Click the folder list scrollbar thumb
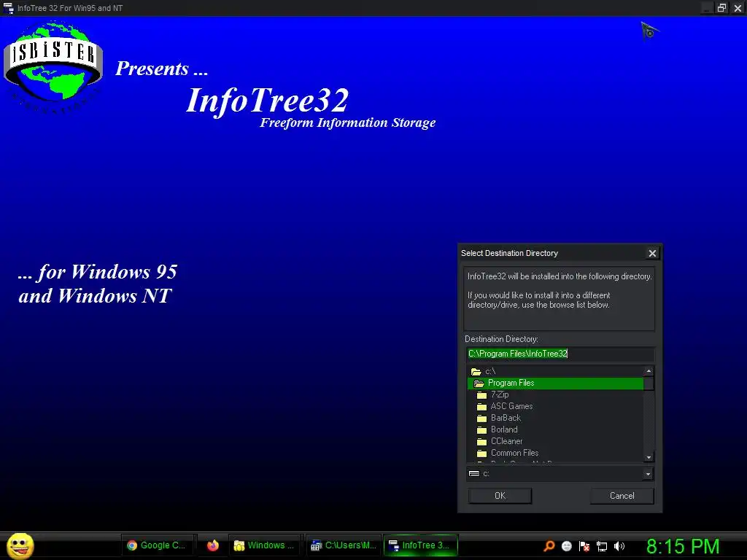Image resolution: width=747 pixels, height=560 pixels. [x=649, y=384]
